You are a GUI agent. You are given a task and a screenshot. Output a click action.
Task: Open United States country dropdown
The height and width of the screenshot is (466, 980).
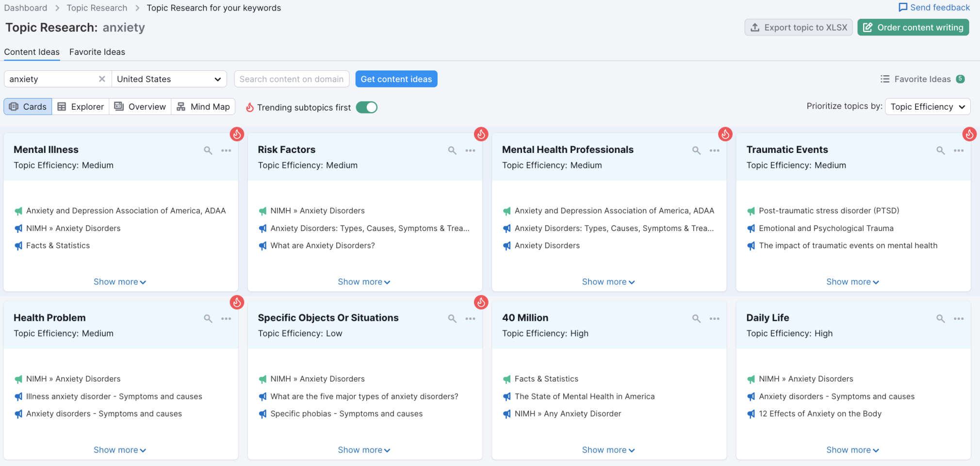[x=169, y=79]
